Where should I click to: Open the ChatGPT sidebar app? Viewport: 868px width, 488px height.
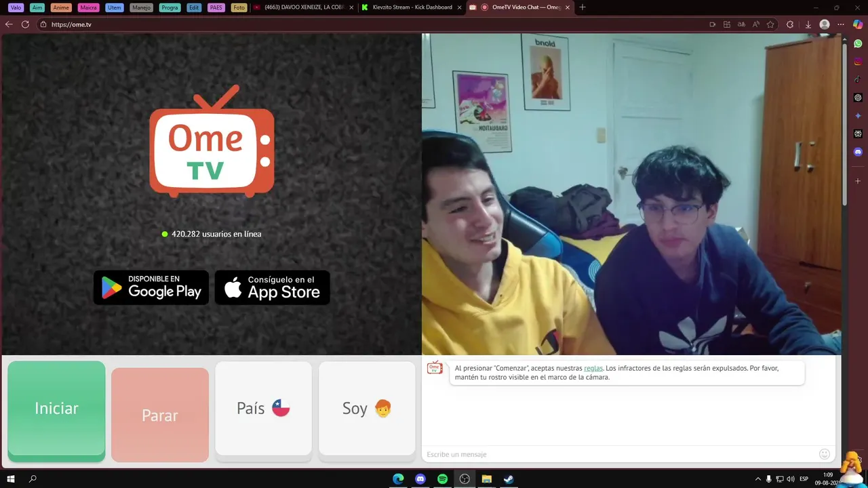pyautogui.click(x=858, y=98)
